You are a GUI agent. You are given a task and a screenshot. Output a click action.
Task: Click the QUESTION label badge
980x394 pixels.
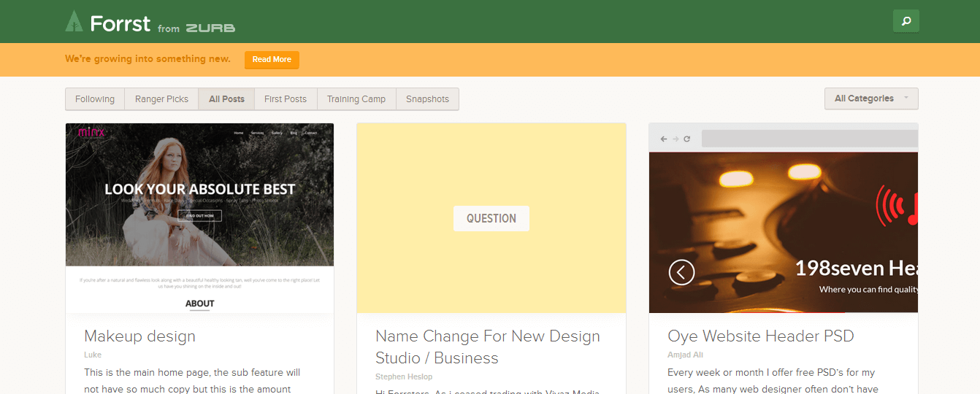click(x=491, y=218)
